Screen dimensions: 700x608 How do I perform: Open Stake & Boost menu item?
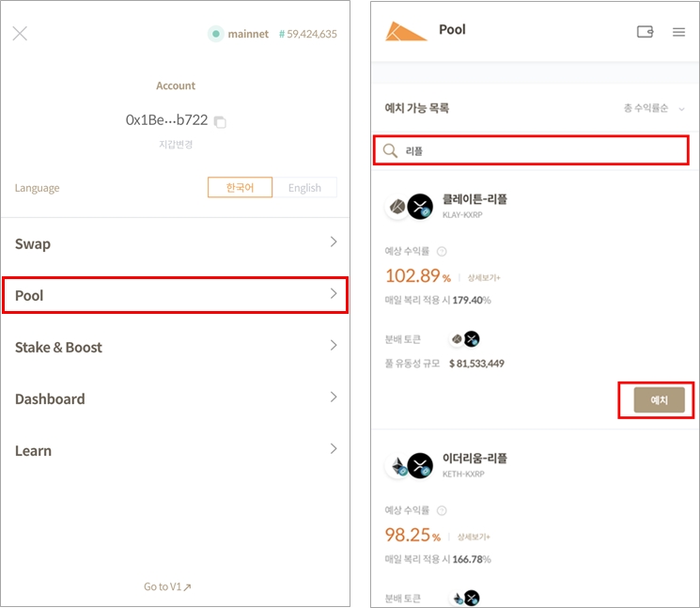176,347
